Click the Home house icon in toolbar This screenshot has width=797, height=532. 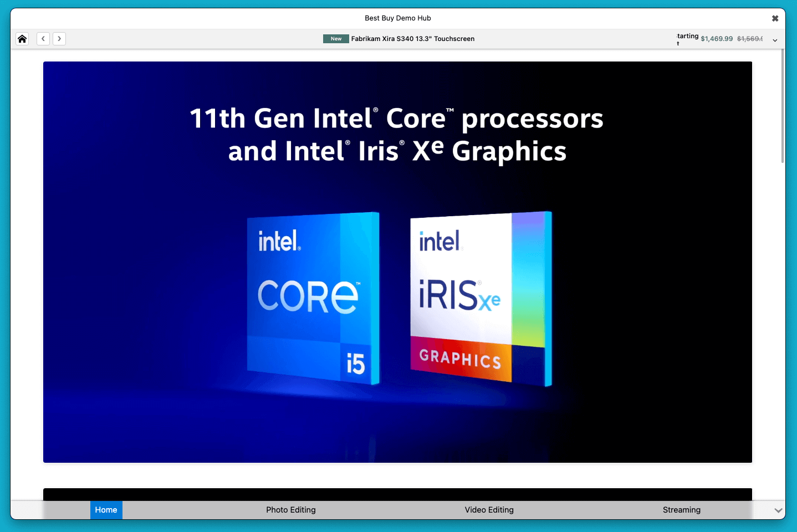pos(22,39)
